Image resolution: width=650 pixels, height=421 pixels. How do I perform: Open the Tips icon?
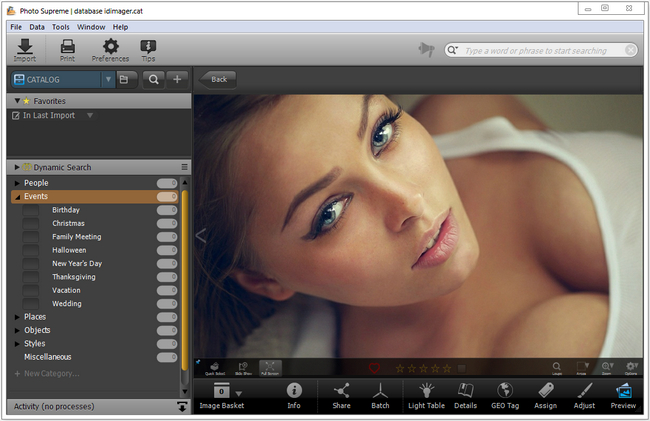coord(148,50)
